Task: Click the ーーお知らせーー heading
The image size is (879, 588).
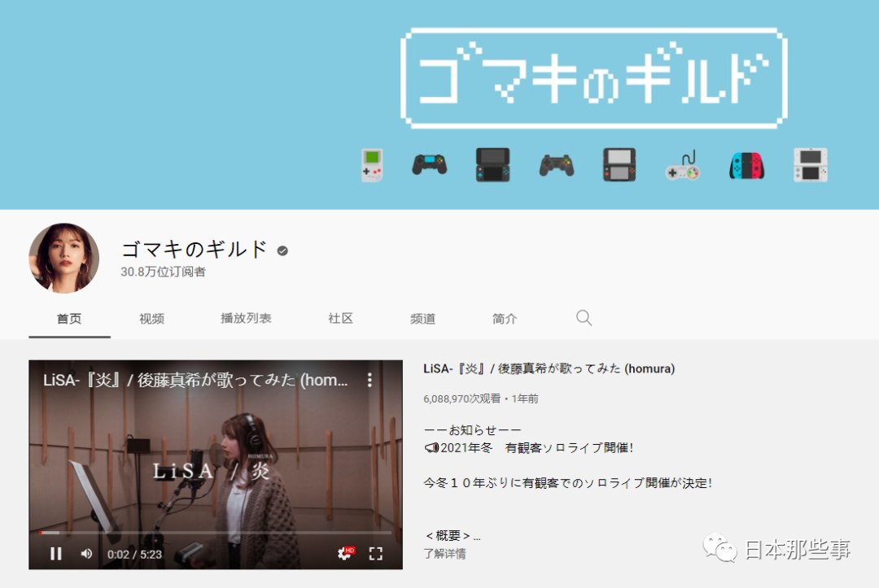Action: 473,430
